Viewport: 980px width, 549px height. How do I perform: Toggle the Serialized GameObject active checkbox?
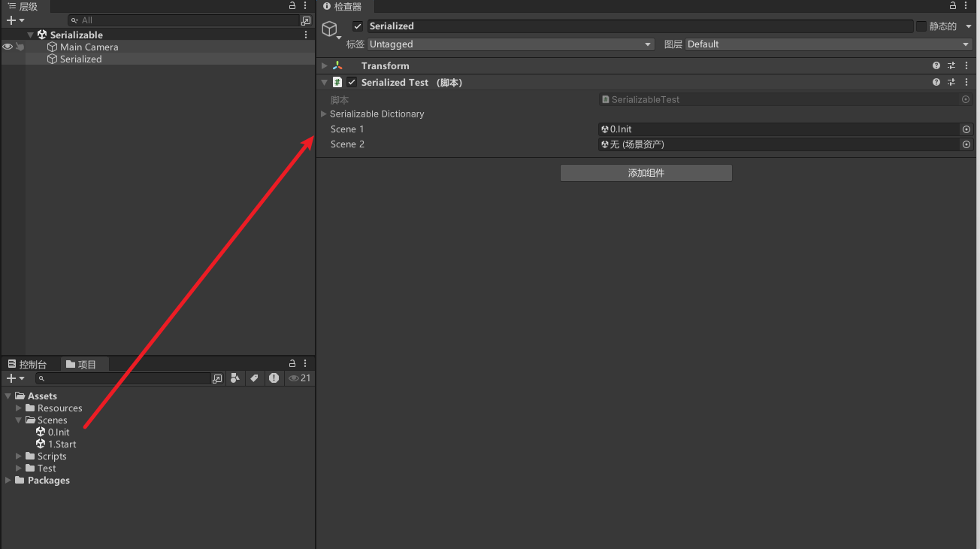[x=358, y=26]
